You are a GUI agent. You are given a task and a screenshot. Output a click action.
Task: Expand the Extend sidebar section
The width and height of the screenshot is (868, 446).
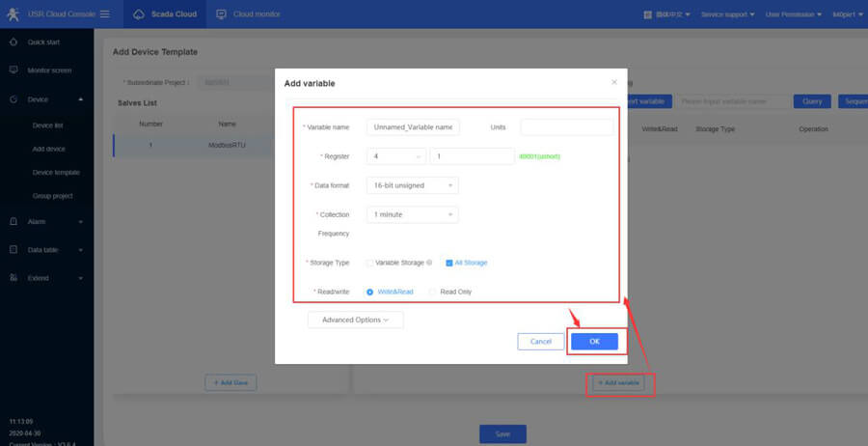pyautogui.click(x=81, y=278)
